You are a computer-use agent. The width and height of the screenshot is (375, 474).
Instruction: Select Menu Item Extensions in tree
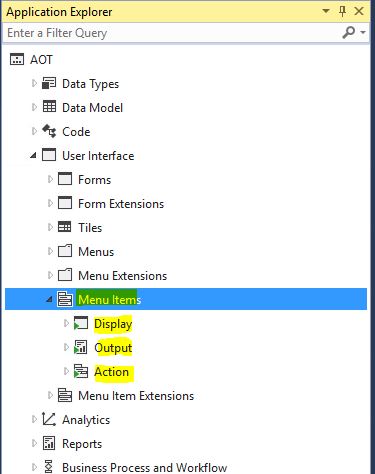(x=136, y=396)
